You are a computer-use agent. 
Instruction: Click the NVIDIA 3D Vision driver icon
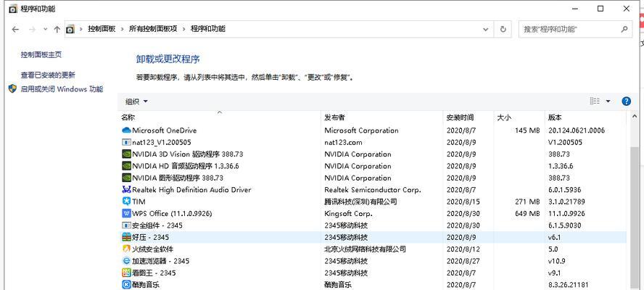pos(126,154)
